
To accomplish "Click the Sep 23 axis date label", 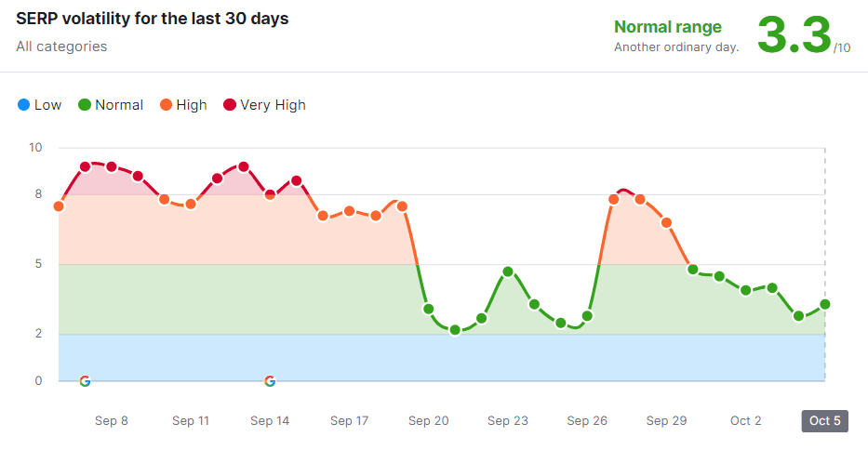I will (508, 421).
